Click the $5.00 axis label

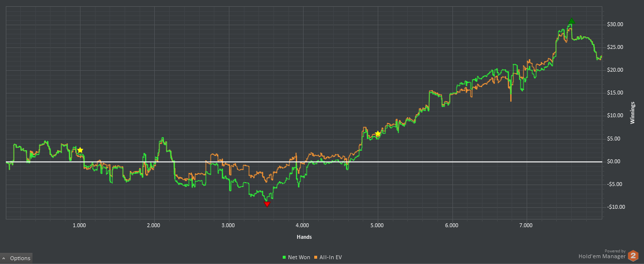point(613,139)
